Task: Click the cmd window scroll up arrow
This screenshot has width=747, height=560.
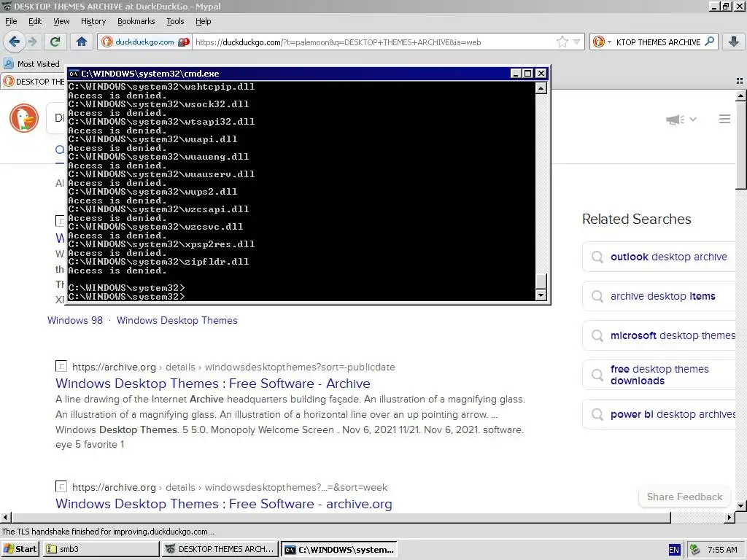Action: (x=541, y=87)
